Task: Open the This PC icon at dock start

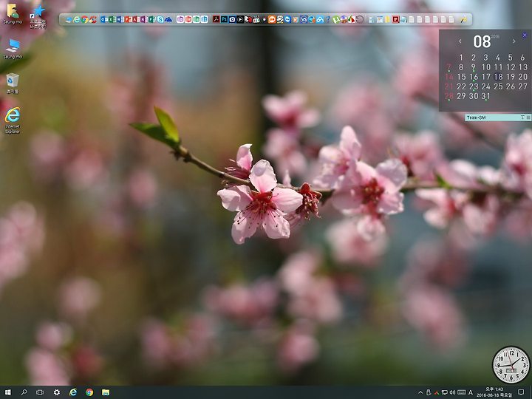Action: (x=69, y=20)
